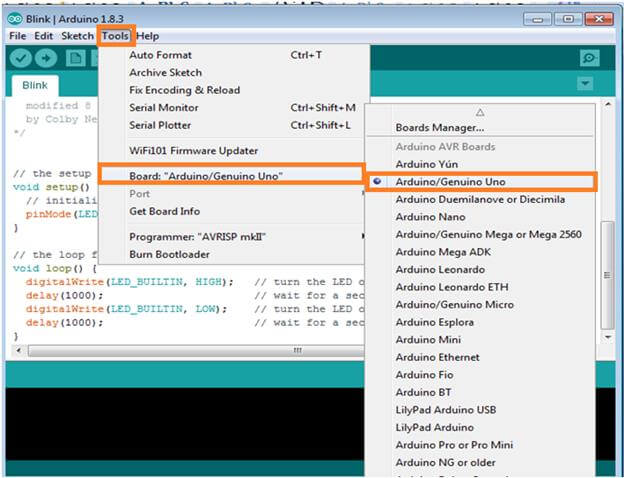Select Arduino Yún board
This screenshot has width=624, height=478.
pos(481,164)
